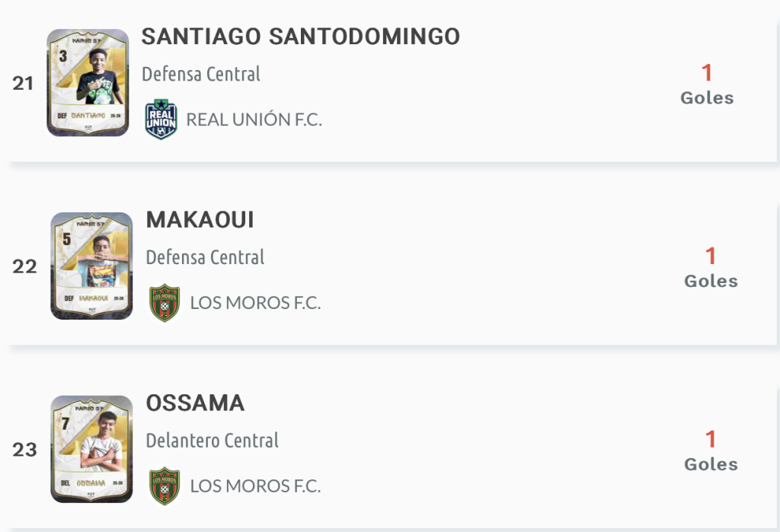Click the Los Moros crest in Ossama's row
This screenshot has height=532, width=780.
(x=165, y=486)
